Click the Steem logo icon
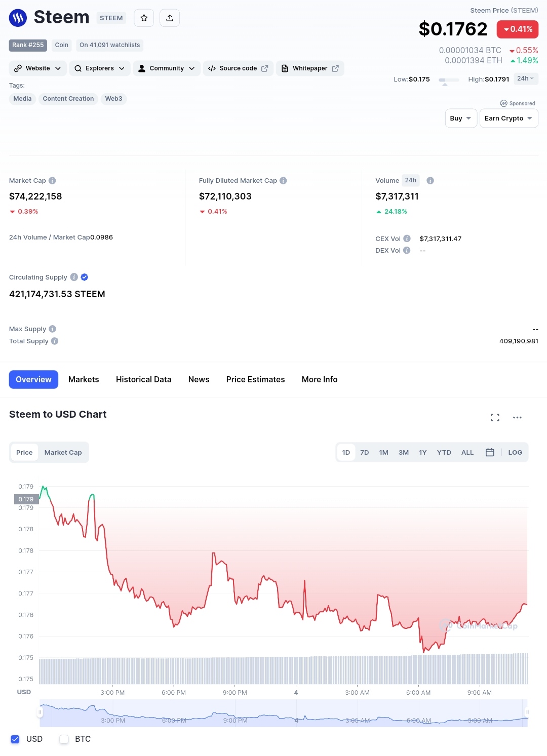This screenshot has width=547, height=756. coord(18,18)
